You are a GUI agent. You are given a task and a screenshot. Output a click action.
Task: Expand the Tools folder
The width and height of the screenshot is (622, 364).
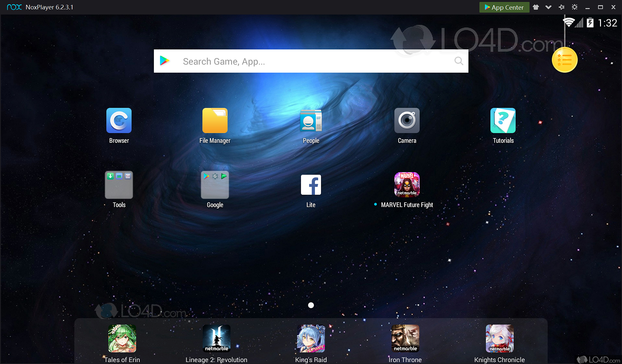tap(119, 185)
